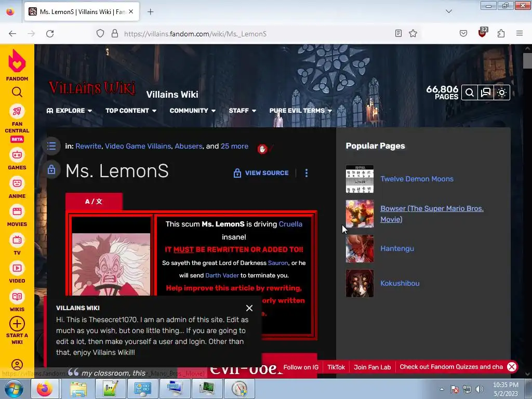The height and width of the screenshot is (399, 532).
Task: Open the uBlock extension icon
Action: (483, 33)
